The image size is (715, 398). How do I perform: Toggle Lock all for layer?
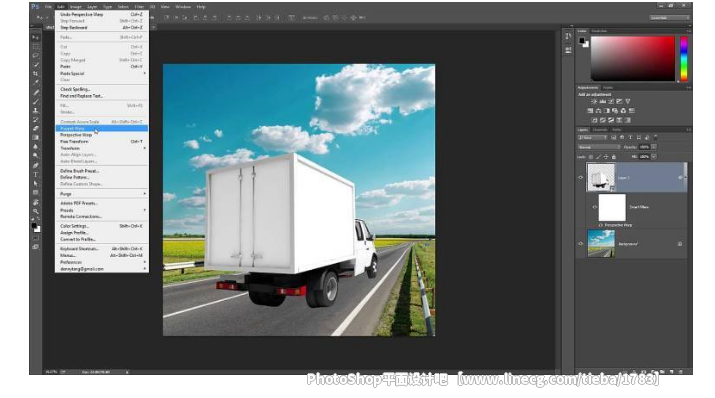coord(614,157)
